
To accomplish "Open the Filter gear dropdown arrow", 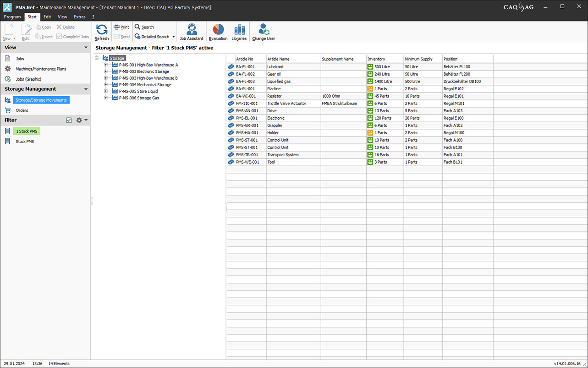I will pyautogui.click(x=86, y=120).
